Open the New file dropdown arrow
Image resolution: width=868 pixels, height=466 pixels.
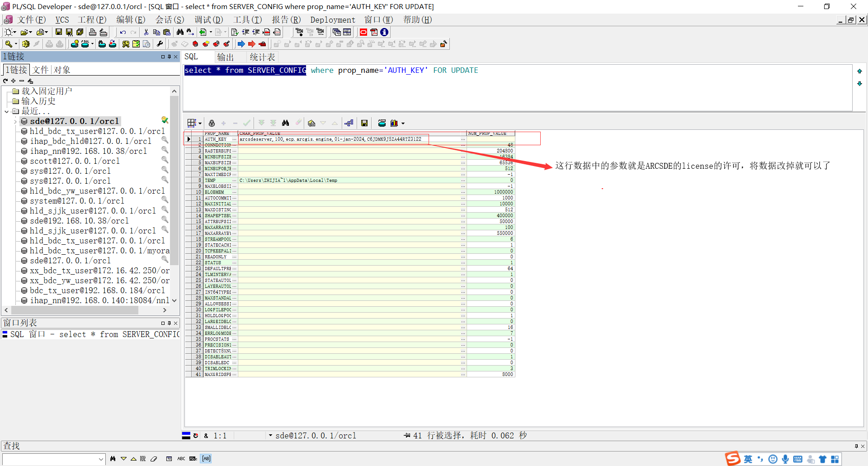[14, 32]
